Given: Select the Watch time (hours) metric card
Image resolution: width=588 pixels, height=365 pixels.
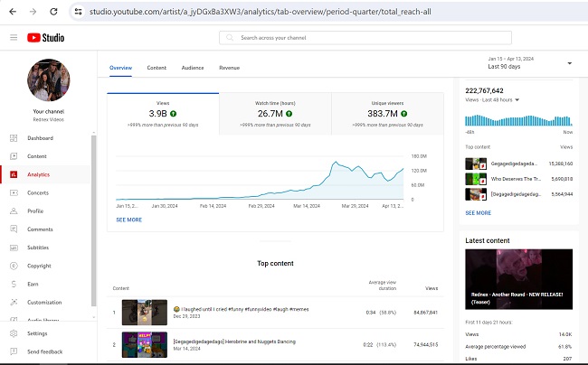Looking at the screenshot, I should [x=274, y=115].
